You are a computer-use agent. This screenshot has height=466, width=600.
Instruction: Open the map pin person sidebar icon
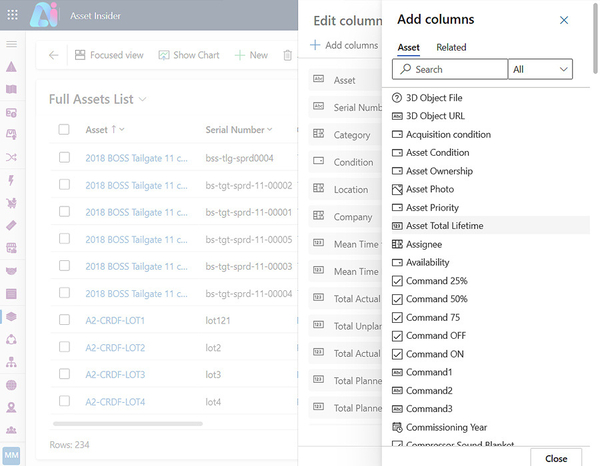tap(11, 407)
